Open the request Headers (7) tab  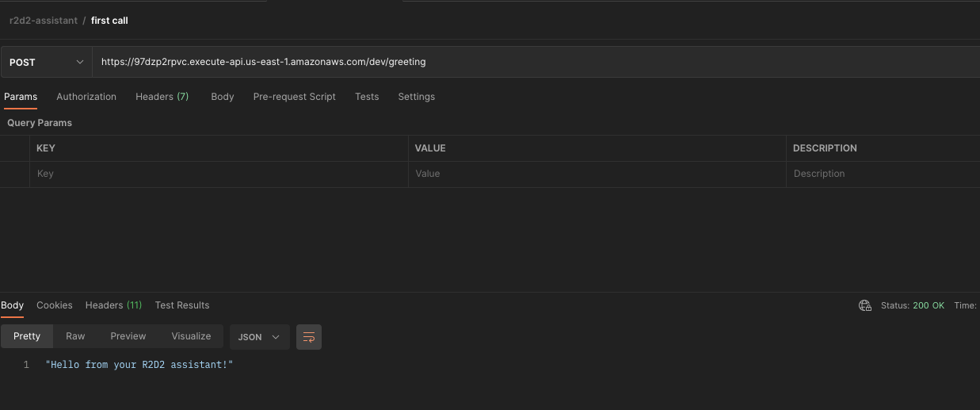tap(162, 97)
